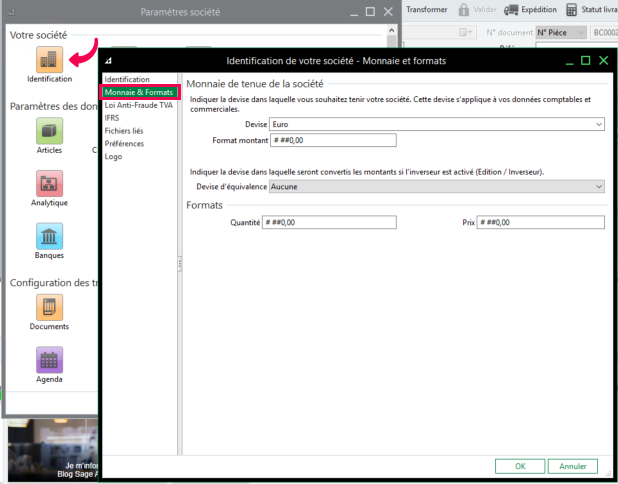
Task: Open the Banques settings icon
Action: 49,237
